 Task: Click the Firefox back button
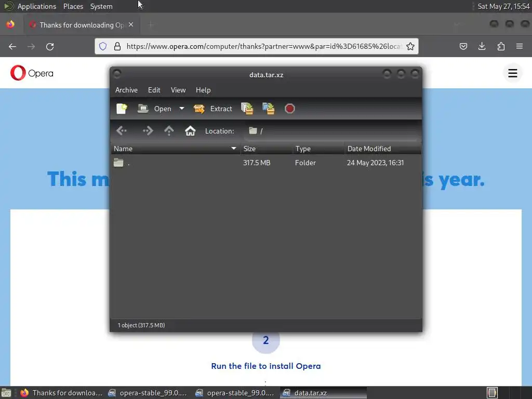pyautogui.click(x=12, y=46)
